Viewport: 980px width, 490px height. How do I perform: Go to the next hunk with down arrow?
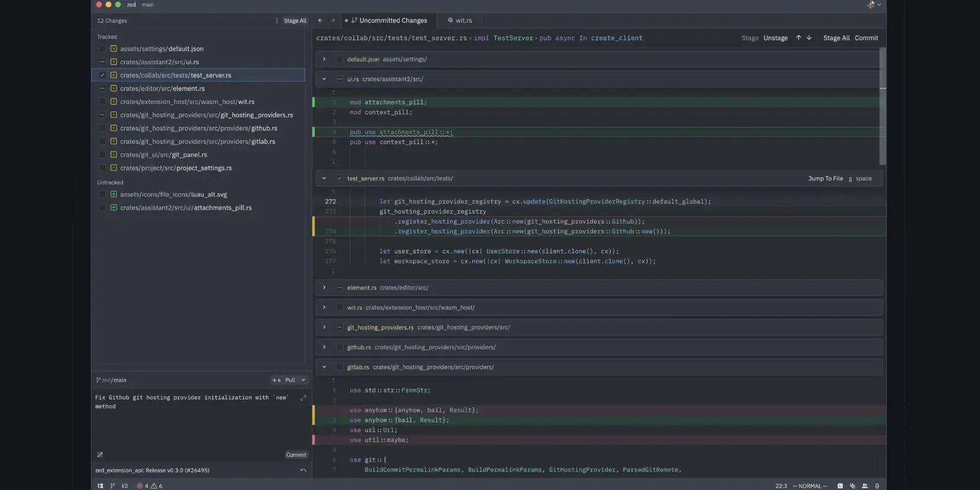point(809,37)
